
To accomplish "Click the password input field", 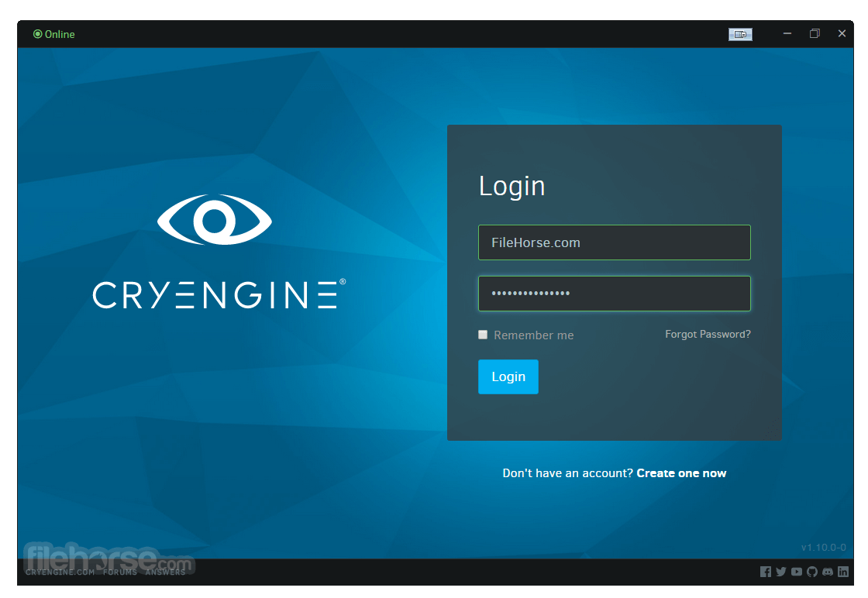I will pyautogui.click(x=614, y=294).
